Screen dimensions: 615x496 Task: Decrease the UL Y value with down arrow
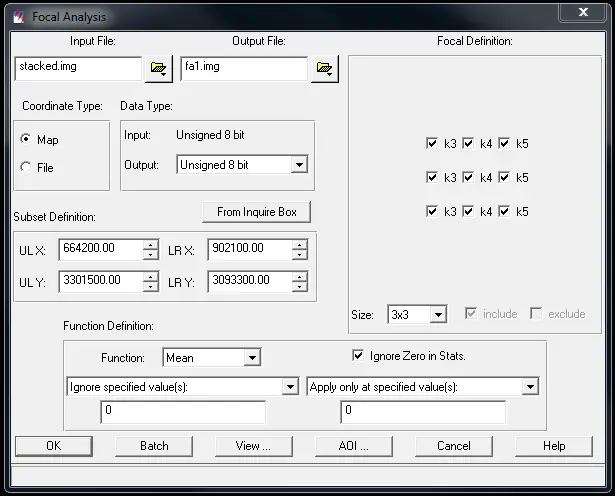(x=151, y=287)
